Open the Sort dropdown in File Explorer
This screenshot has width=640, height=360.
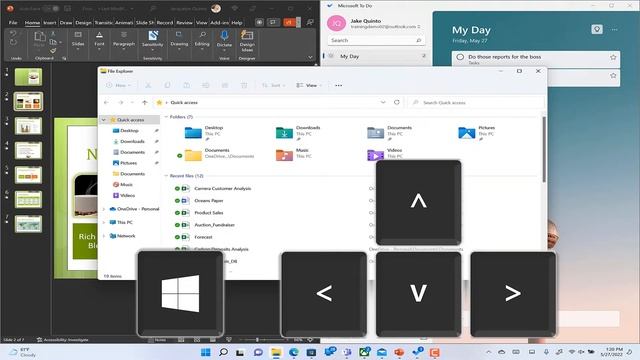[x=274, y=85]
